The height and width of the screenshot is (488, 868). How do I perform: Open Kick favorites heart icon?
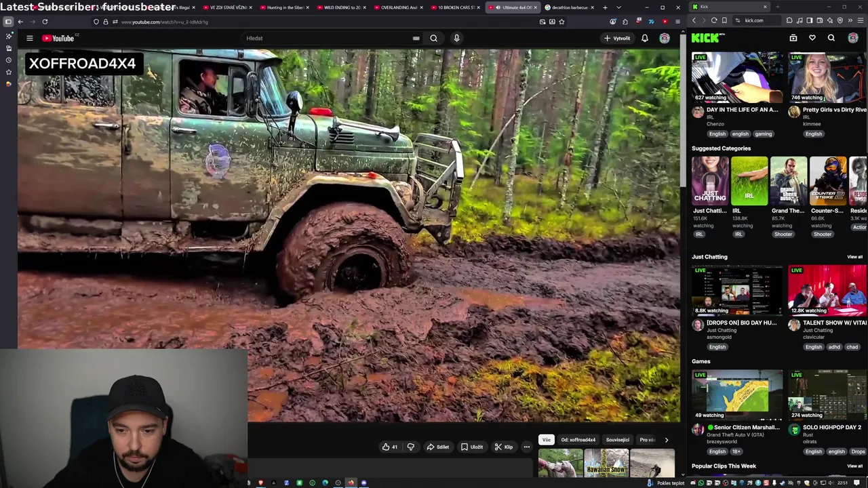[812, 38]
